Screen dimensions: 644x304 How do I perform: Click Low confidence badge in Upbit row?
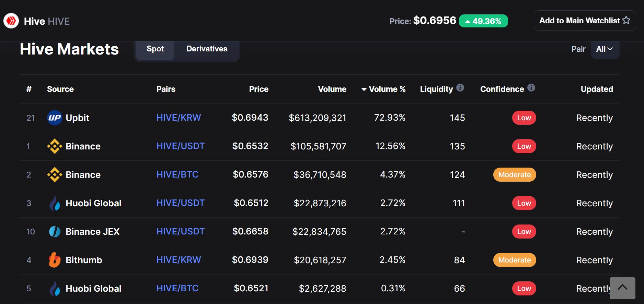point(524,118)
